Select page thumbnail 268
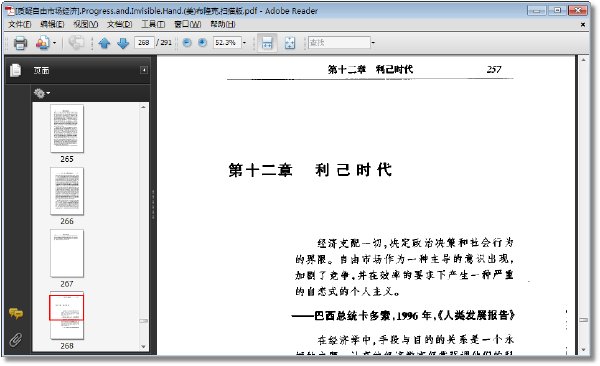 tap(67, 315)
